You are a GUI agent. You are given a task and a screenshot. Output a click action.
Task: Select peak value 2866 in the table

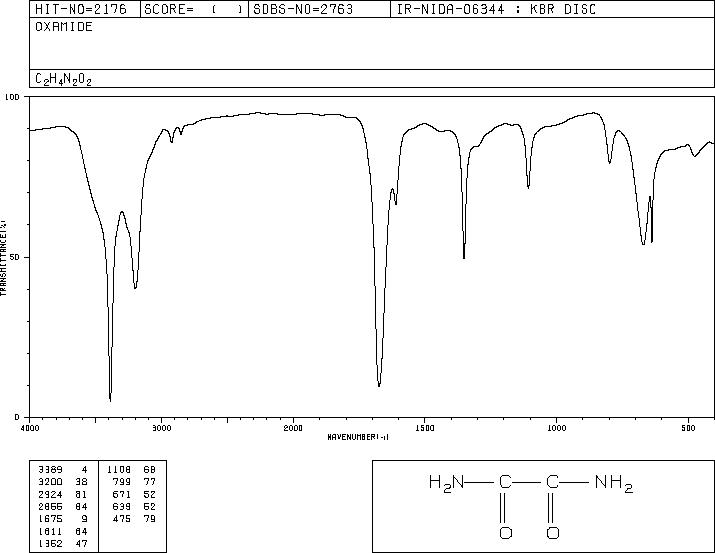click(51, 506)
